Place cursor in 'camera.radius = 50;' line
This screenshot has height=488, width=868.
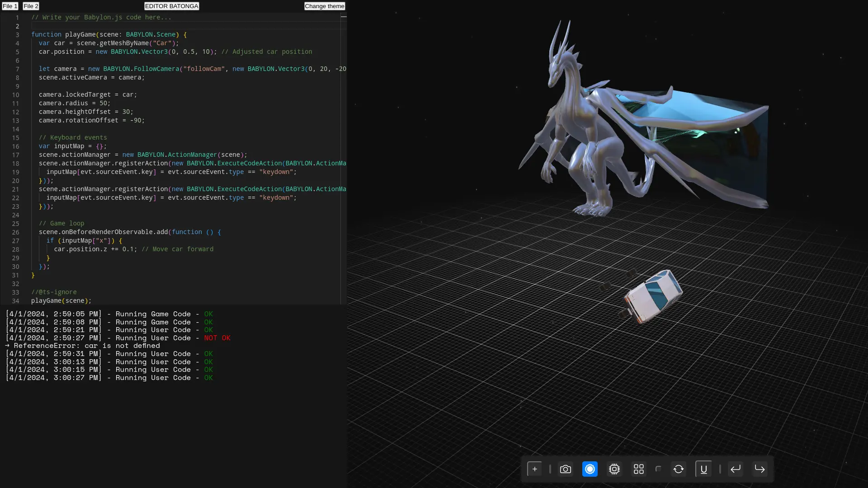[75, 103]
